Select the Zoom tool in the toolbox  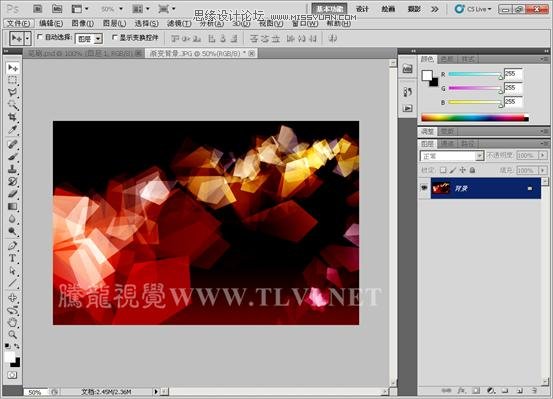click(13, 334)
